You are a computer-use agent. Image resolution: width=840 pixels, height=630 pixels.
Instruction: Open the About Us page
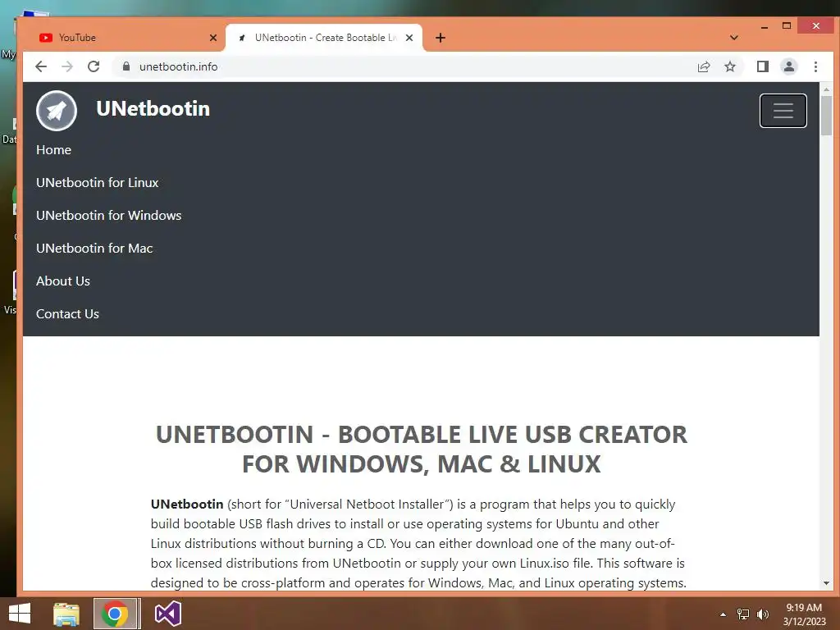coord(63,281)
